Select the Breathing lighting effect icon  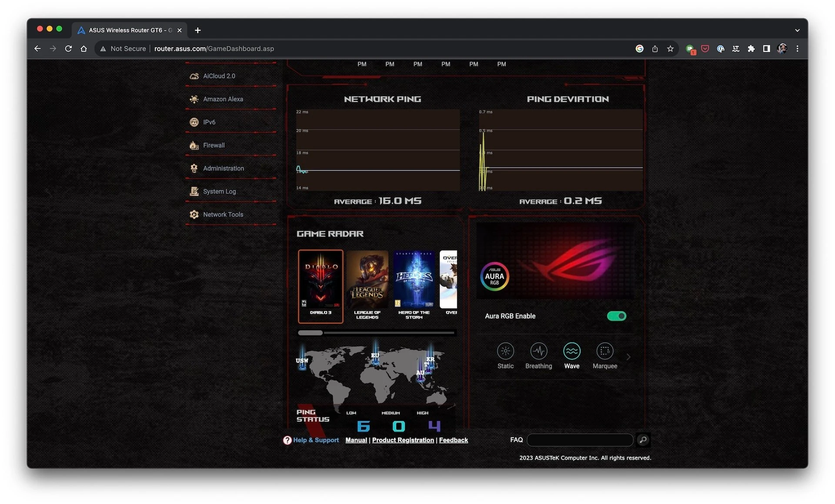(x=538, y=351)
